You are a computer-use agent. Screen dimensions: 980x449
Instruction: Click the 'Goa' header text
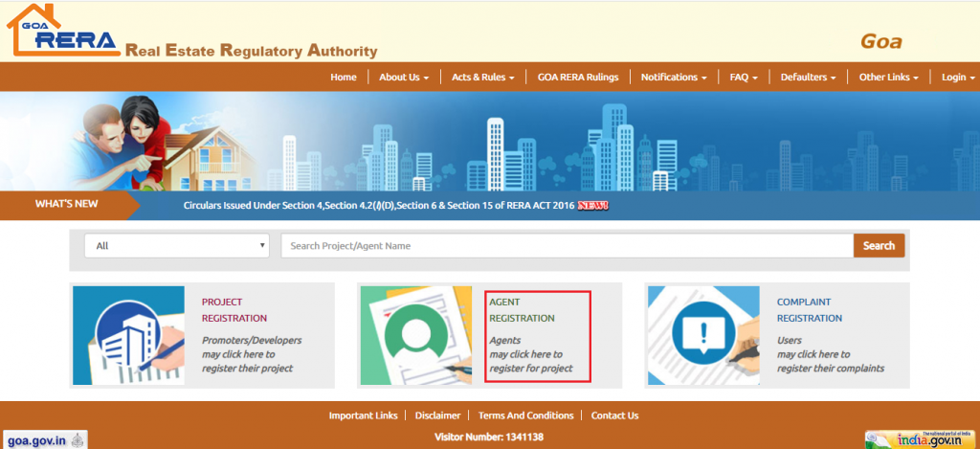click(881, 41)
